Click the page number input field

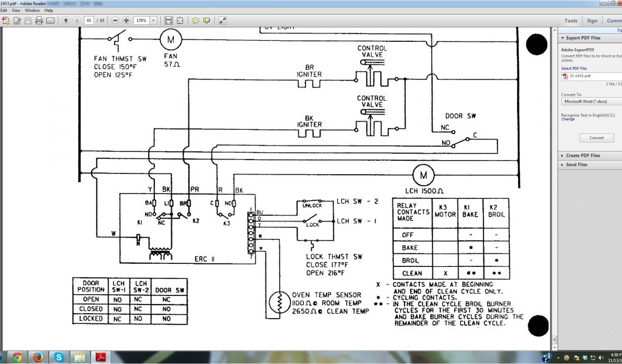(89, 21)
